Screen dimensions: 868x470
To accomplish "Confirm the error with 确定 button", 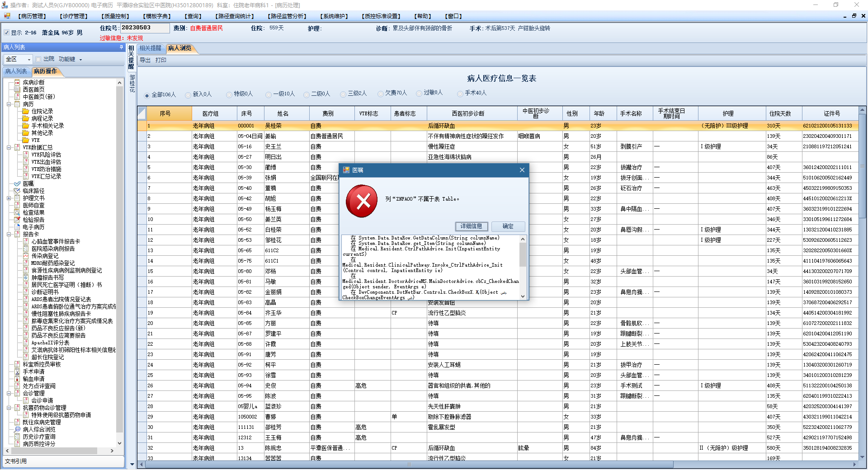I will tap(508, 226).
